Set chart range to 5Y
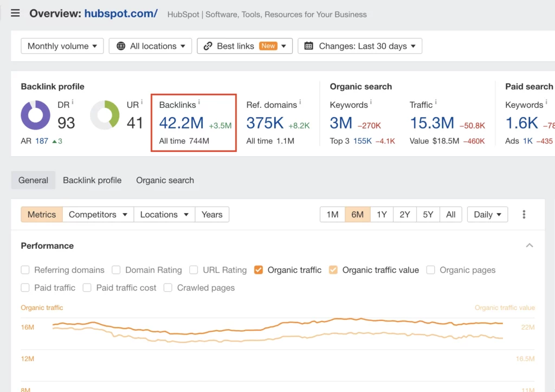The width and height of the screenshot is (555, 392). click(428, 215)
